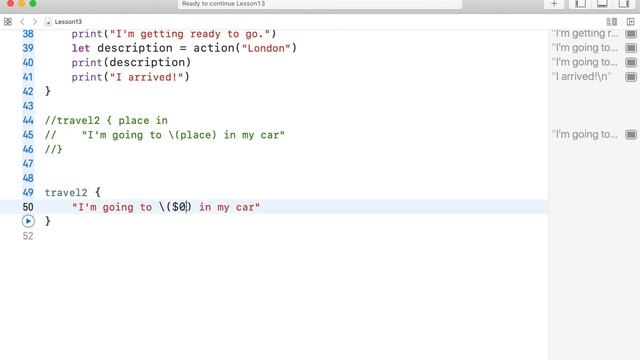This screenshot has width=640, height=360.
Task: Click line number 52 in the gutter
Action: tap(28, 236)
